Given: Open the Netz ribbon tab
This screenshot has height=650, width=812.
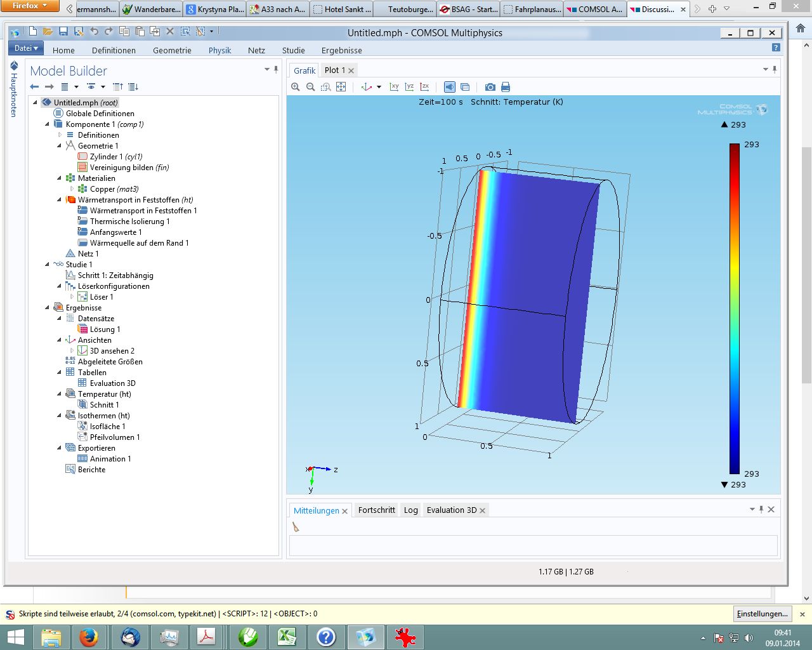Looking at the screenshot, I should coord(256,50).
